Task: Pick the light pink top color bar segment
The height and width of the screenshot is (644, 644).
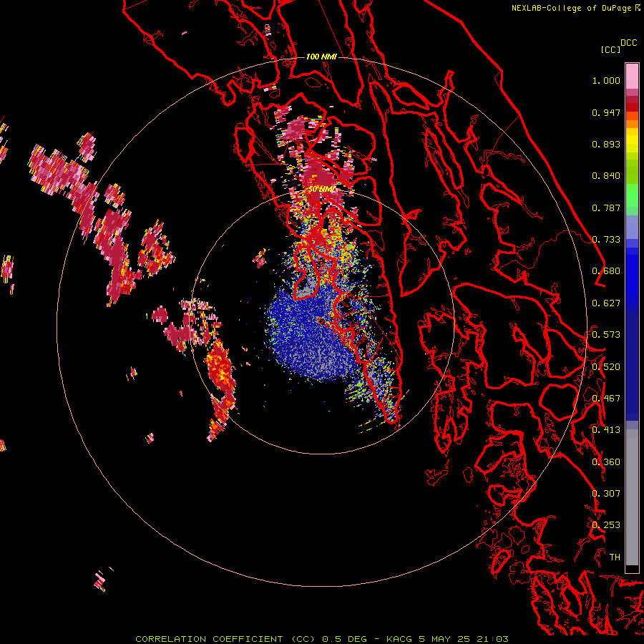Action: pyautogui.click(x=632, y=77)
